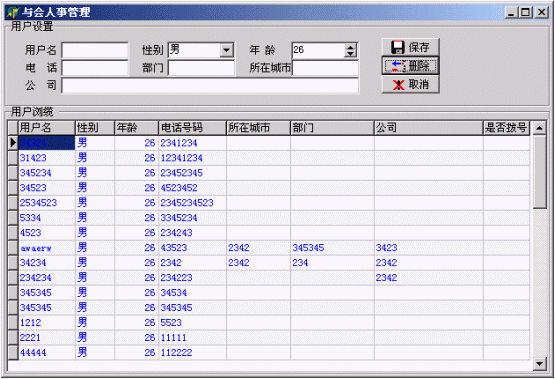The width and height of the screenshot is (555, 379).
Task: Click the 电话号码 column header
Action: point(193,128)
